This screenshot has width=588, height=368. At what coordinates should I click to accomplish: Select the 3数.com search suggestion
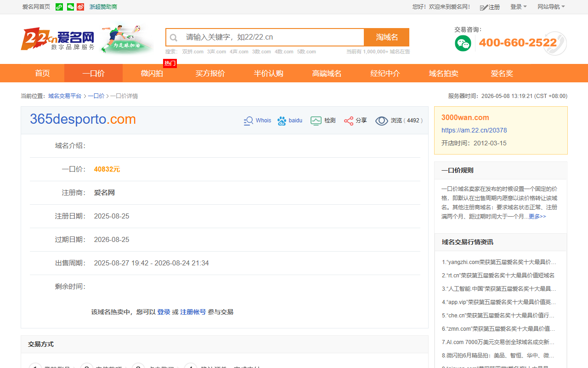(261, 52)
